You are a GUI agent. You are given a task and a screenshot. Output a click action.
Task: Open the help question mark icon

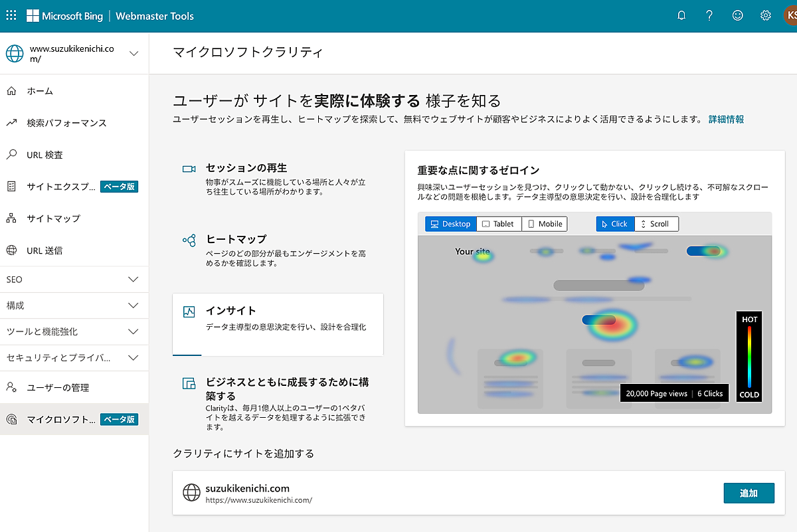(709, 16)
